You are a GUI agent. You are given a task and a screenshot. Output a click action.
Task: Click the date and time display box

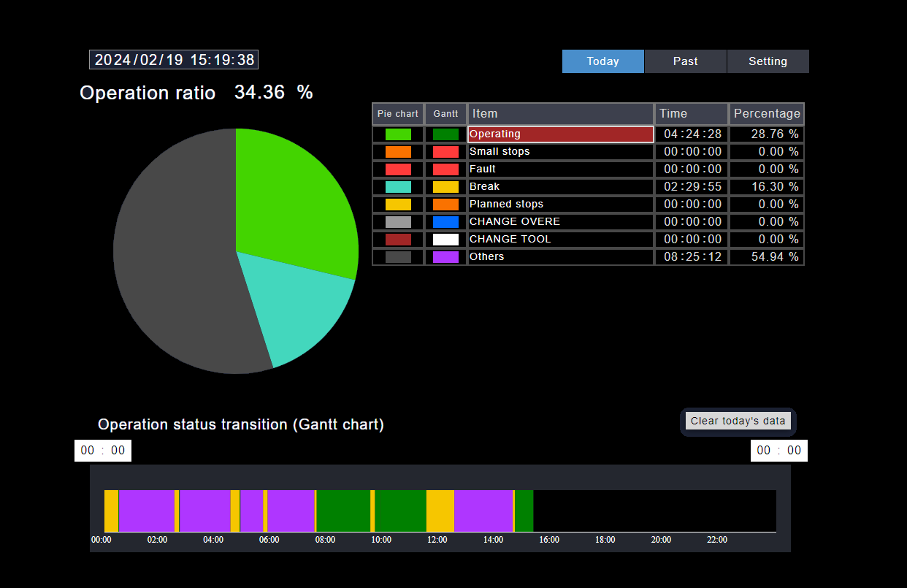pyautogui.click(x=174, y=60)
